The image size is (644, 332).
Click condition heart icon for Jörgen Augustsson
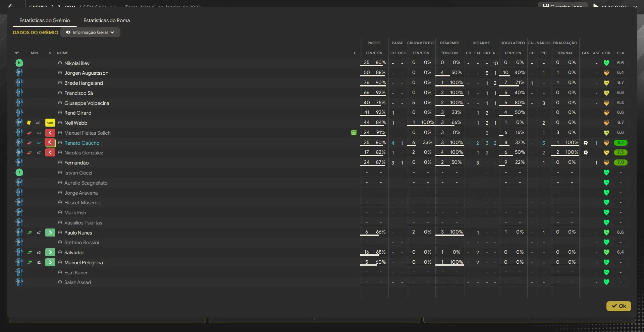click(x=606, y=73)
